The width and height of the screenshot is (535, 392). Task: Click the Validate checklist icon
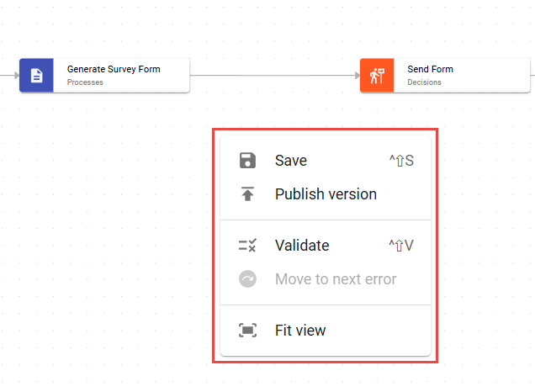247,246
